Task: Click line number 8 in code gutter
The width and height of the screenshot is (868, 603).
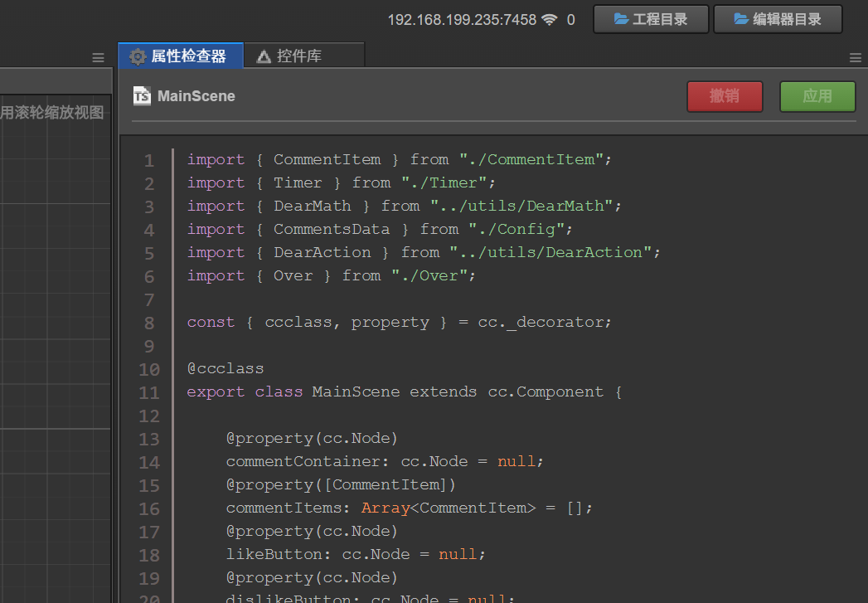Action: click(x=149, y=323)
